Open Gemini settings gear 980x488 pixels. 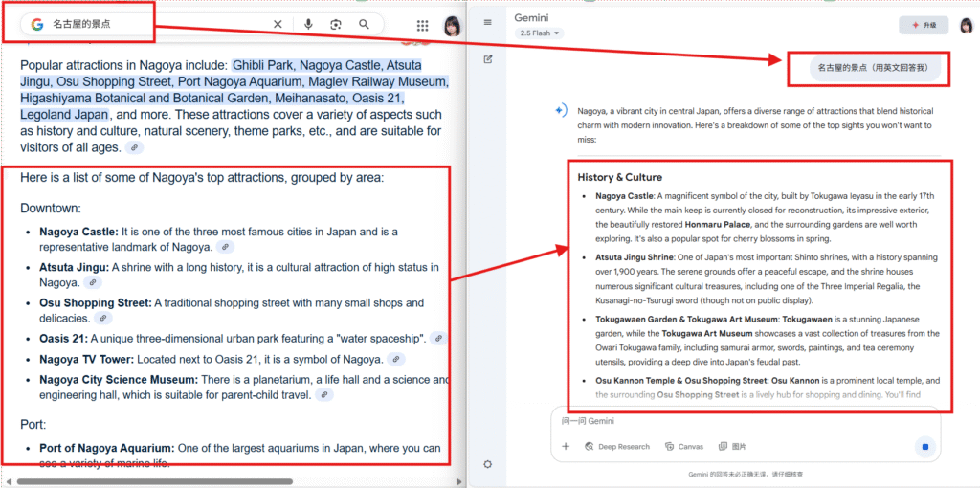coord(488,464)
